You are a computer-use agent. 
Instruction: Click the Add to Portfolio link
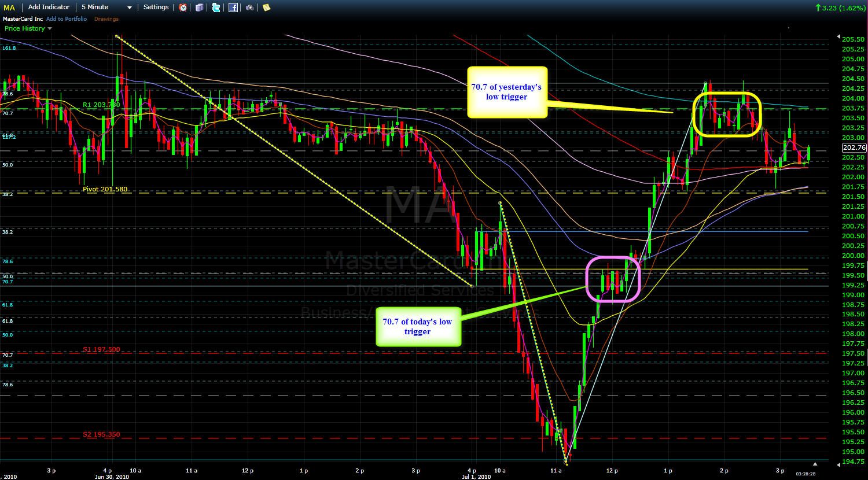[x=67, y=19]
